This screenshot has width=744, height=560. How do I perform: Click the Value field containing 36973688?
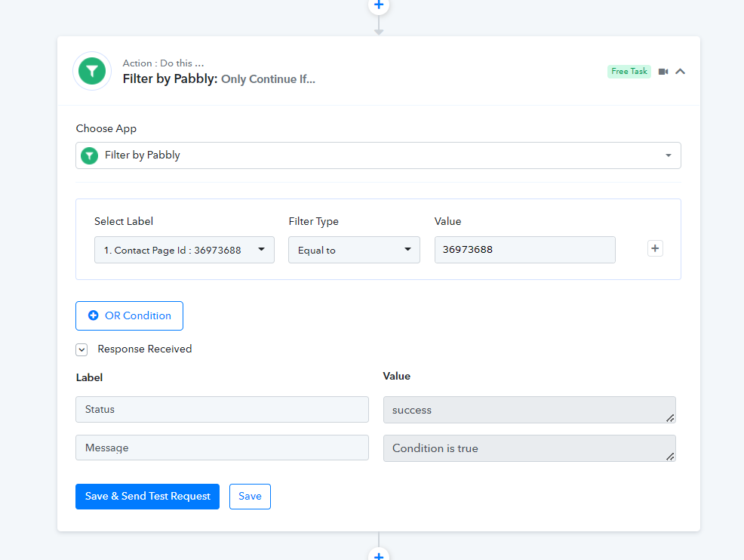point(524,250)
